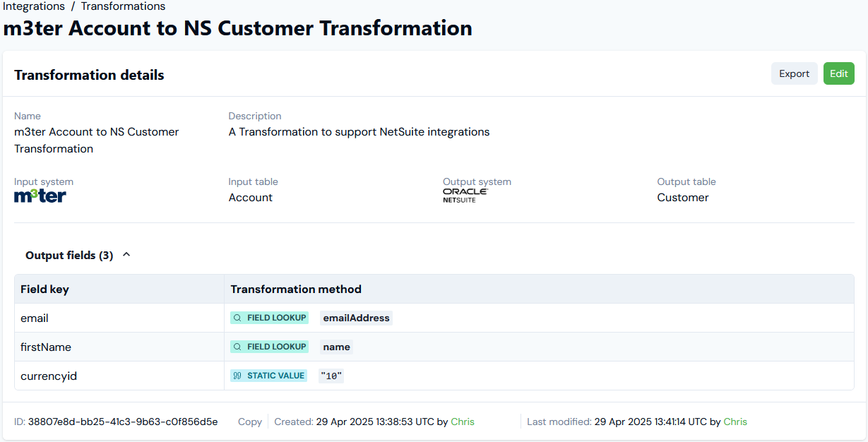Click the Customer output table value
868x442 pixels.
click(x=683, y=198)
